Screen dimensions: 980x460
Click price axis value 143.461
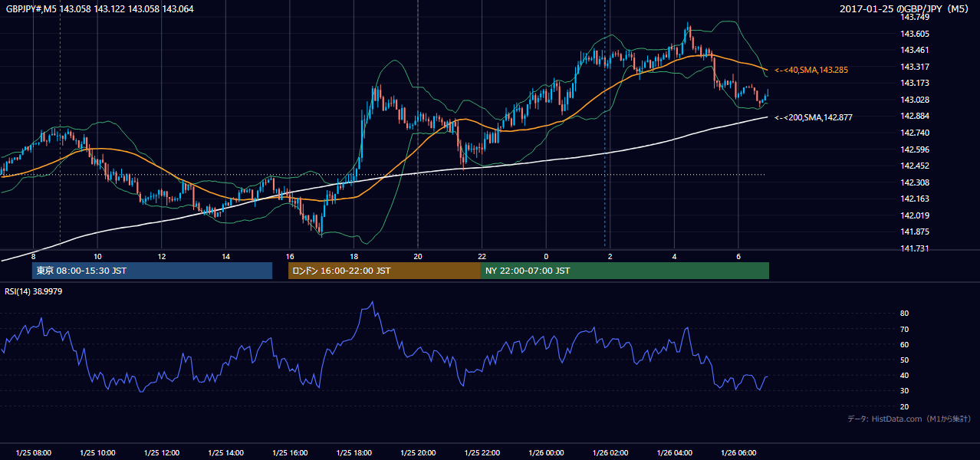915,50
